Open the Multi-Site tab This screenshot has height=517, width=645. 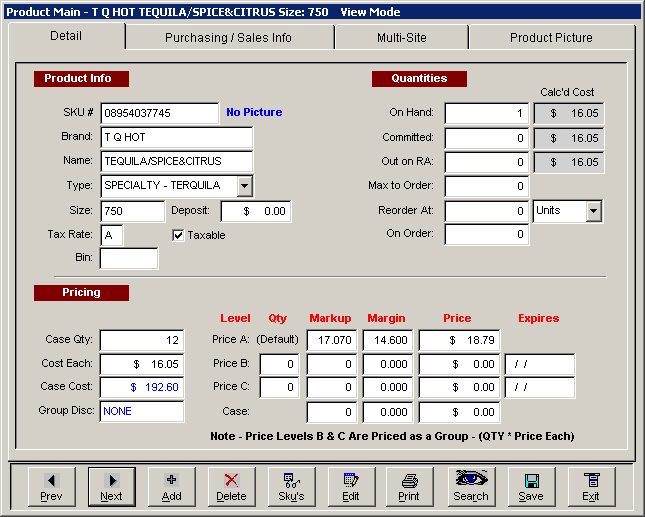point(401,38)
